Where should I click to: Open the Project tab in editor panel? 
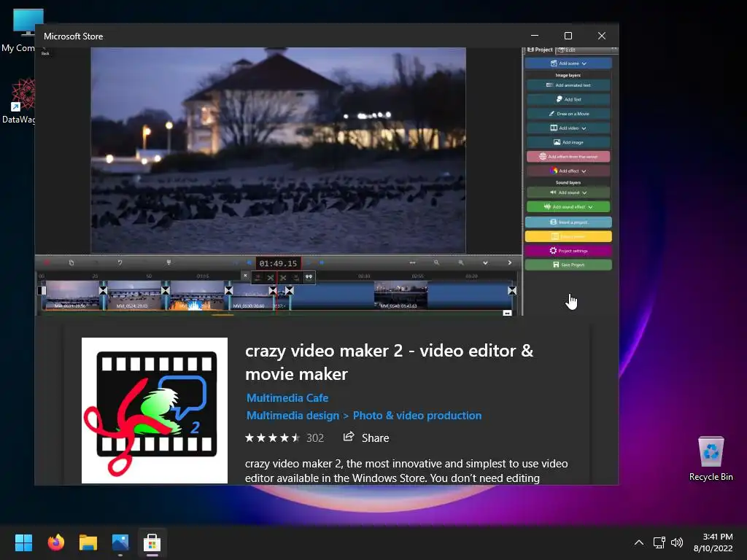(x=540, y=50)
